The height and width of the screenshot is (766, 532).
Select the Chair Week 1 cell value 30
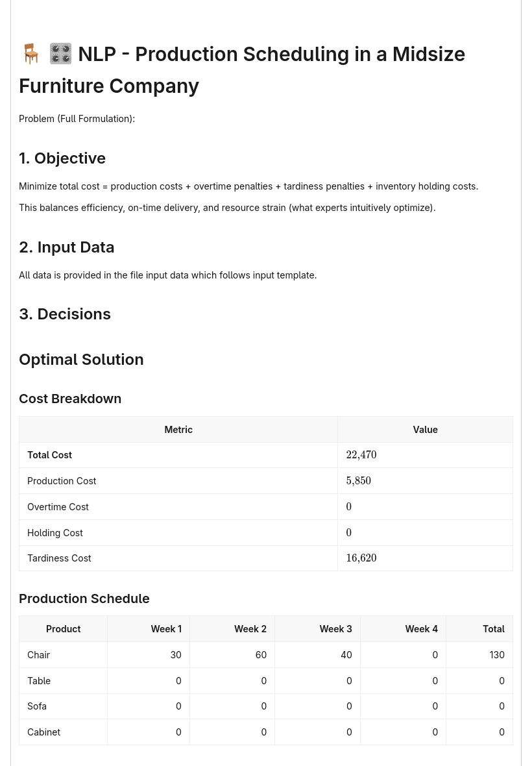(176, 654)
